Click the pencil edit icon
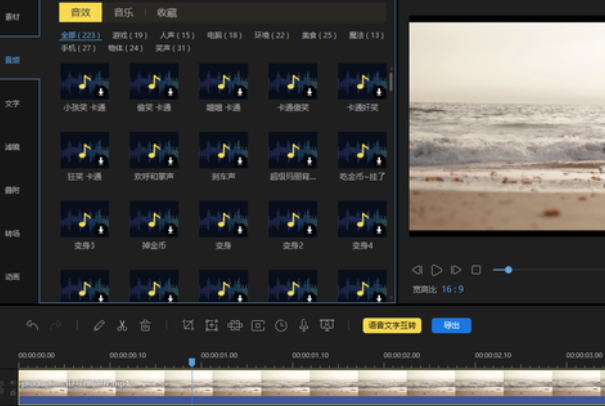 (x=99, y=325)
